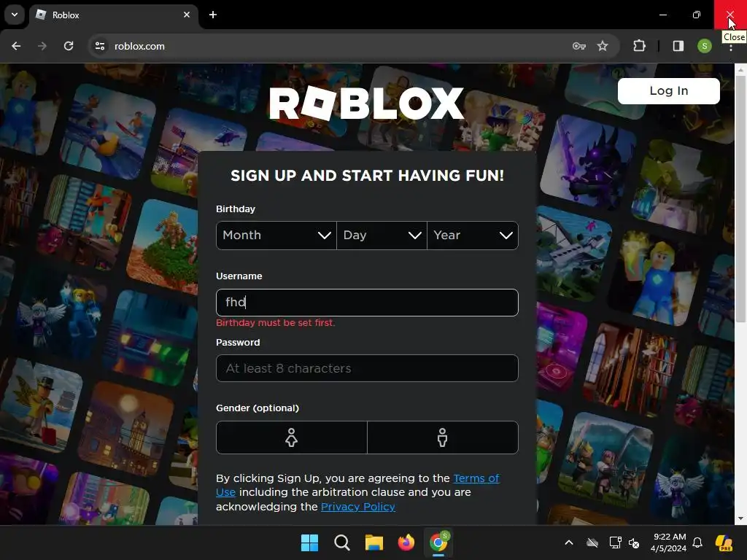Expand the Month birthday dropdown
The width and height of the screenshot is (747, 560).
(x=276, y=236)
